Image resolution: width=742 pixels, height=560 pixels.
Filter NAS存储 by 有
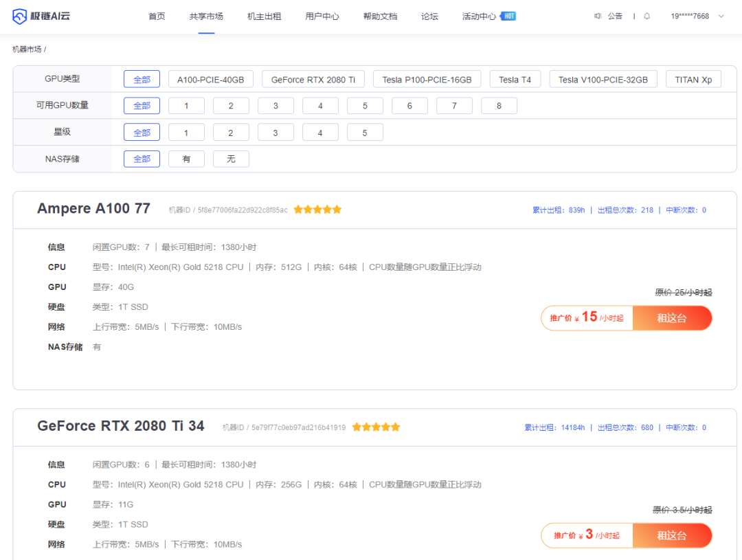coord(186,159)
